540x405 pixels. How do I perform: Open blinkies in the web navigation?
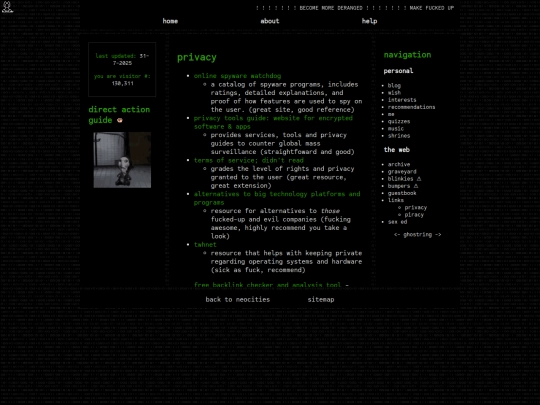pyautogui.click(x=400, y=179)
